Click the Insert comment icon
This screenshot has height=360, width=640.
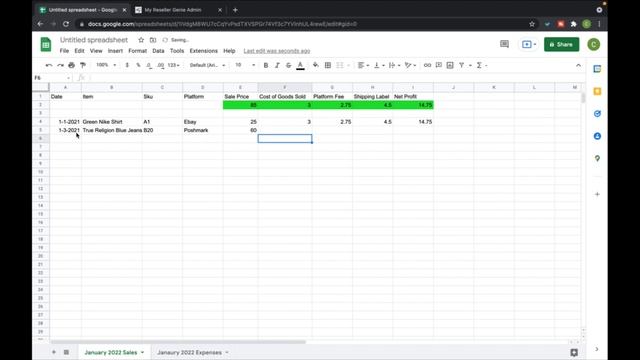(x=439, y=65)
